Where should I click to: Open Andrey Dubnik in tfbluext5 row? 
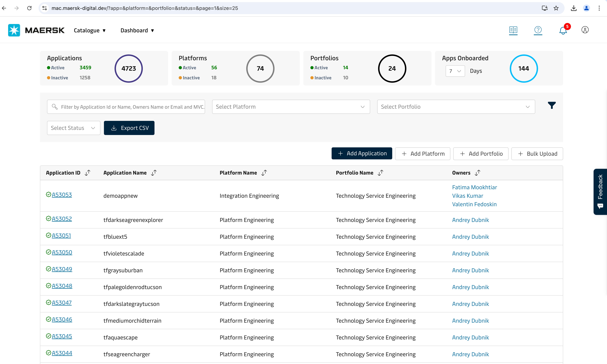[470, 237]
